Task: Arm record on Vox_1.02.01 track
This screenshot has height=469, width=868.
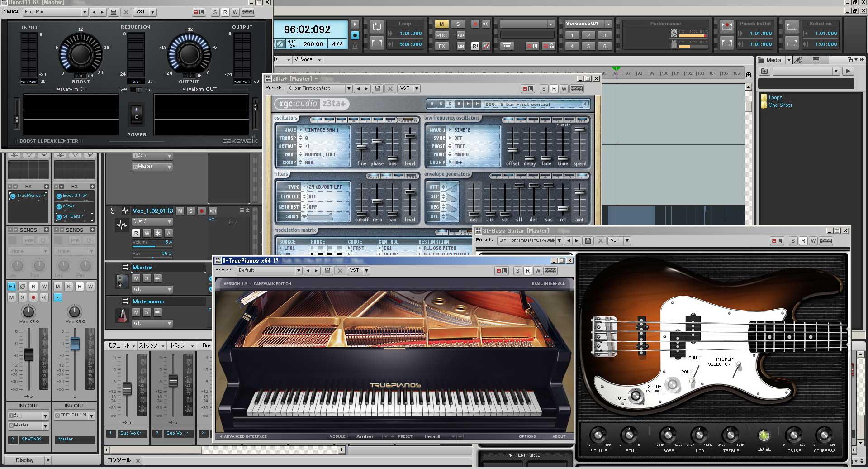Action: (202, 211)
